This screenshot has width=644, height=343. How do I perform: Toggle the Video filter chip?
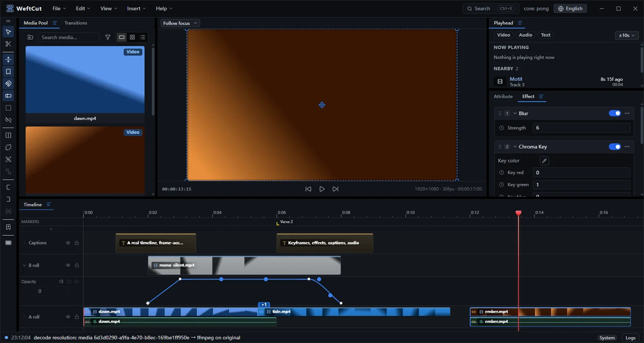point(504,35)
